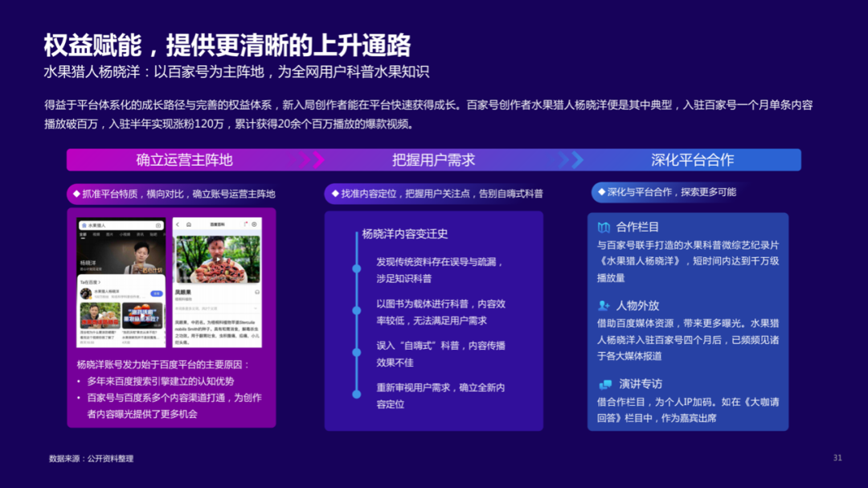The height and width of the screenshot is (488, 868).
Task: Click the timeline text 误入"自嗨式"科普
Action: pyautogui.click(x=441, y=354)
